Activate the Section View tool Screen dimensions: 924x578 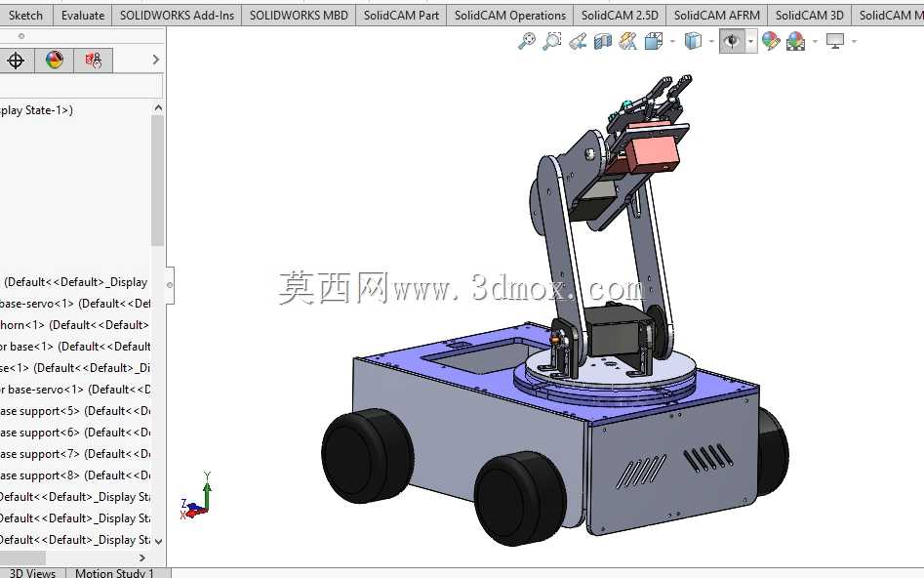click(x=603, y=41)
